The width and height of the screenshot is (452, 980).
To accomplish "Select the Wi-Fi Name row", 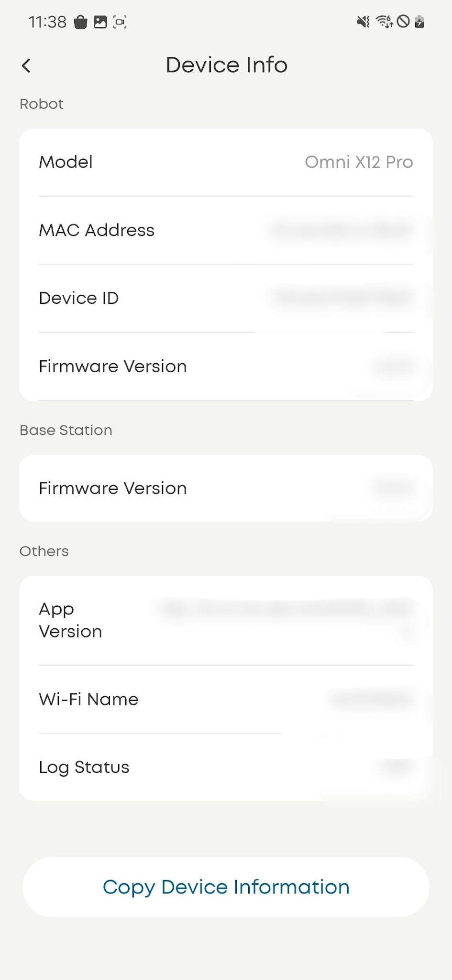I will click(226, 700).
